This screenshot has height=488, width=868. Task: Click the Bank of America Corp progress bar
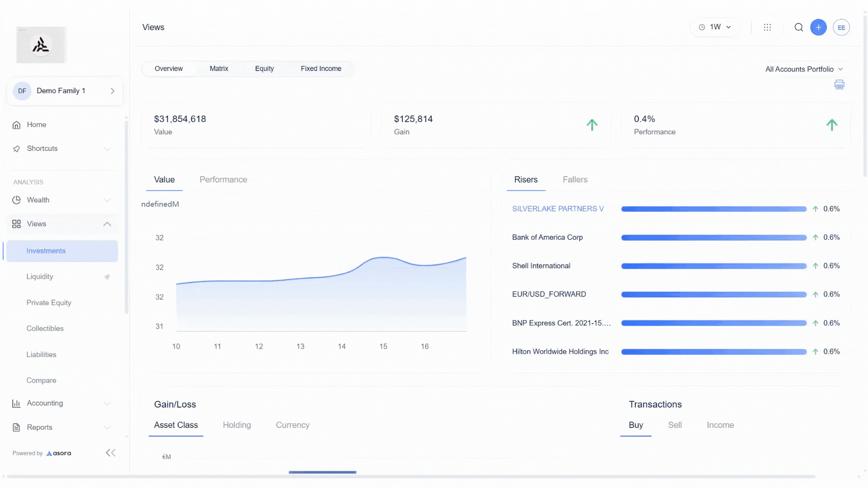(713, 237)
